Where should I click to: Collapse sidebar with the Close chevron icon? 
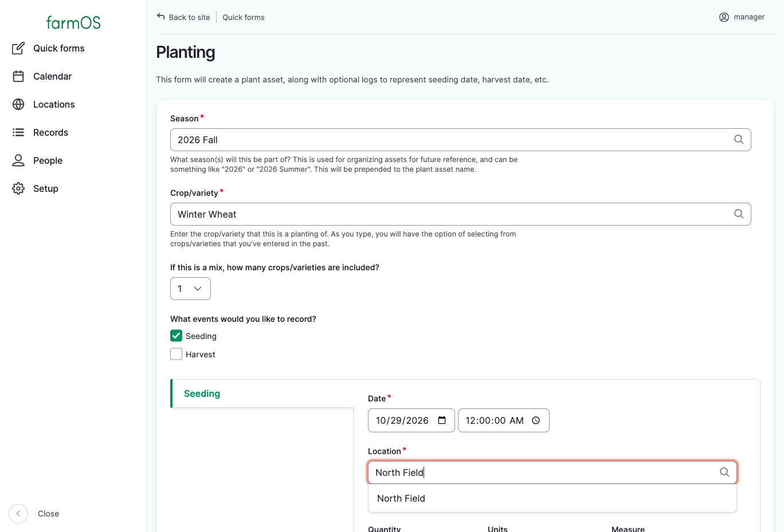pos(18,514)
